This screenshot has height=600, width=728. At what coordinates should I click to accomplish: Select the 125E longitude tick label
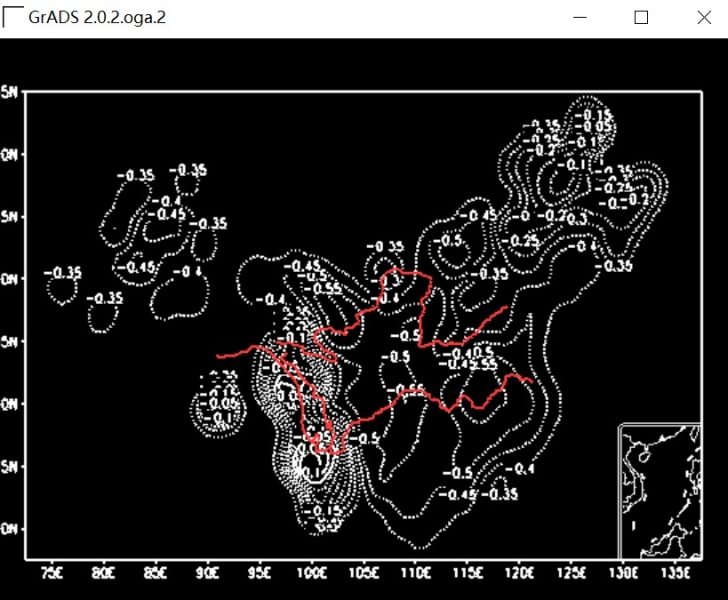[x=572, y=573]
